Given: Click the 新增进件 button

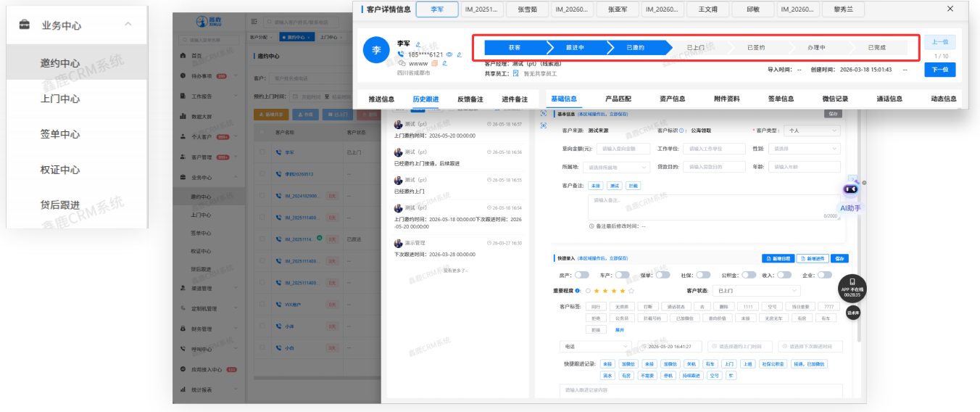Looking at the screenshot, I should pyautogui.click(x=813, y=258).
